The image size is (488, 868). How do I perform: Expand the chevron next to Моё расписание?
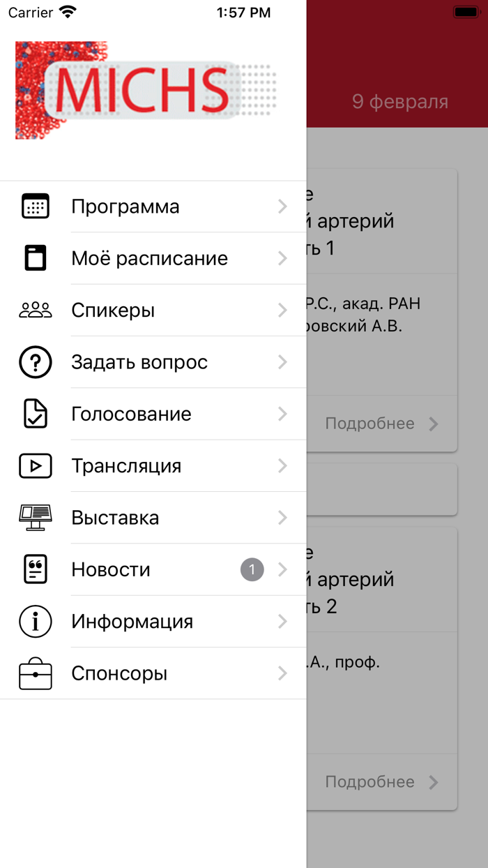coord(282,258)
